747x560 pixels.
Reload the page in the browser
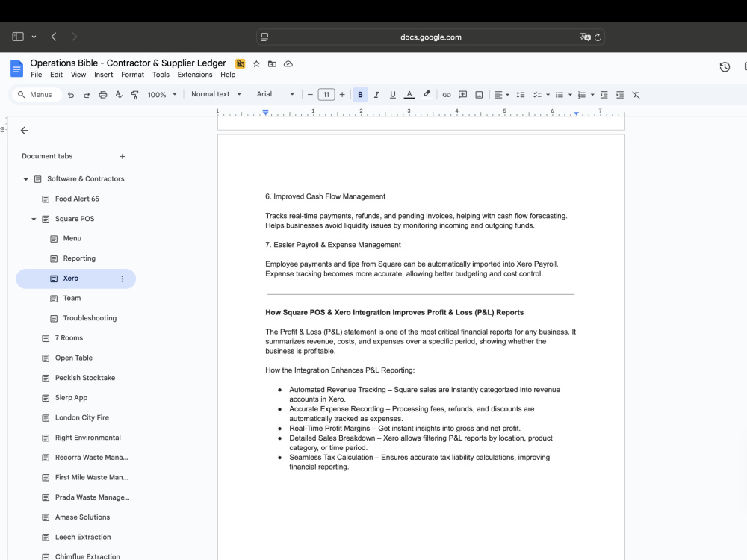coord(598,37)
